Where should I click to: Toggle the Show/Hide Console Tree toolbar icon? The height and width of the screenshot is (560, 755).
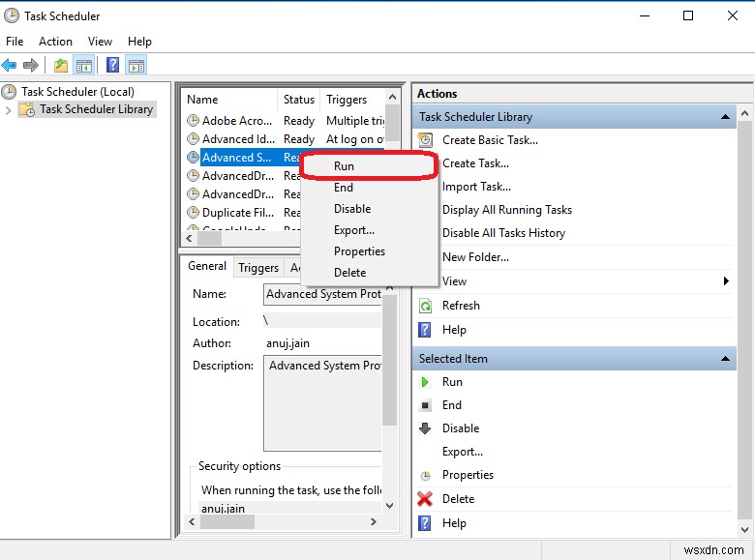point(84,65)
